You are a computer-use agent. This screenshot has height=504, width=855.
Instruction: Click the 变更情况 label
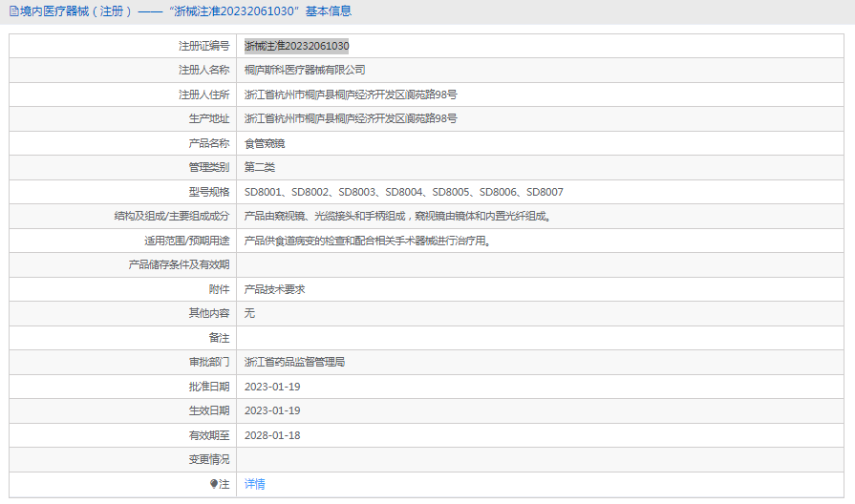point(209,459)
